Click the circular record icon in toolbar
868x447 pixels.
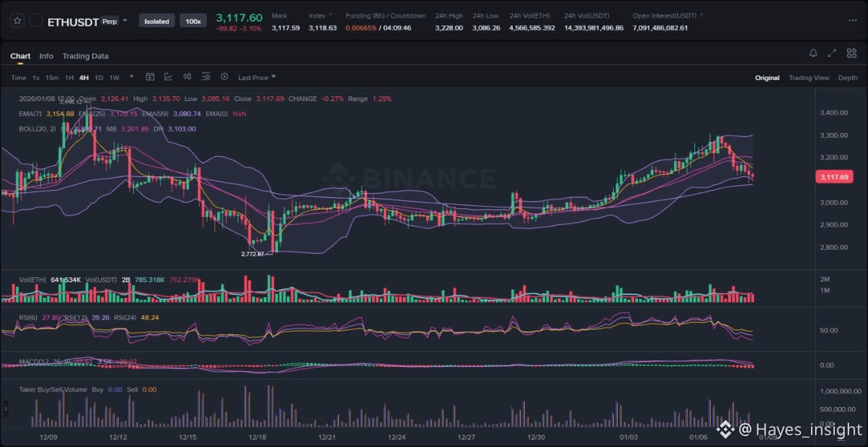[224, 77]
